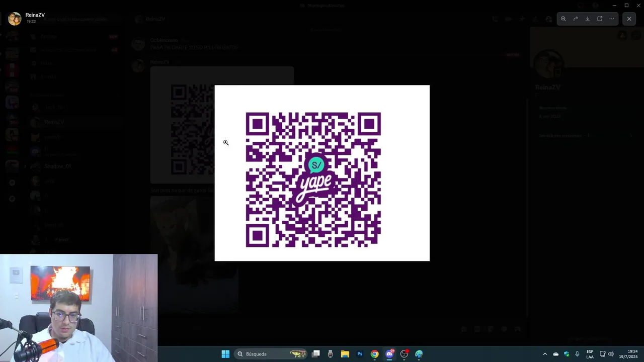
Task: Click the ReinaZV avatar in viewer header
Action: pyautogui.click(x=15, y=19)
